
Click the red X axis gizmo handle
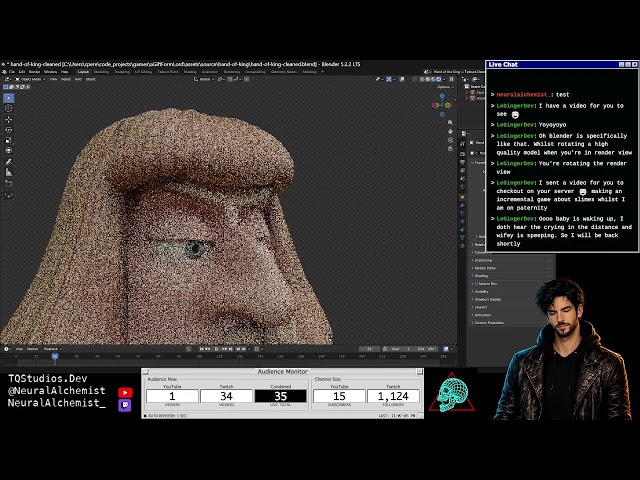(x=435, y=105)
